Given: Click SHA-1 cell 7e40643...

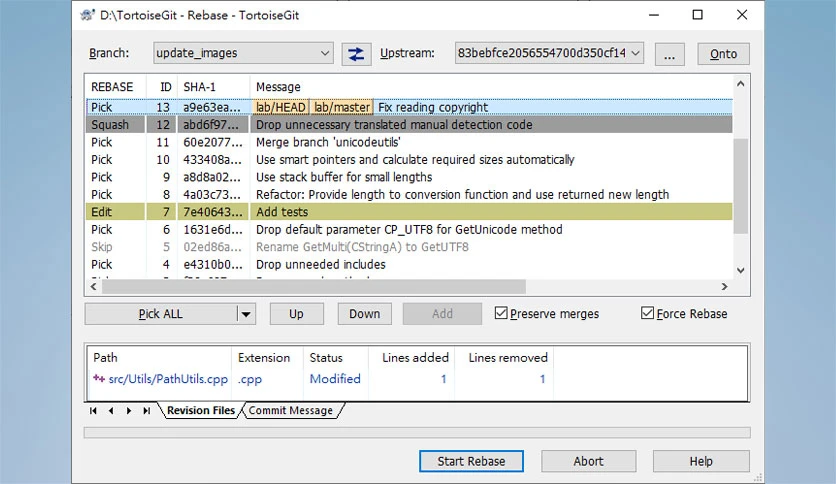Looking at the screenshot, I should pyautogui.click(x=212, y=212).
